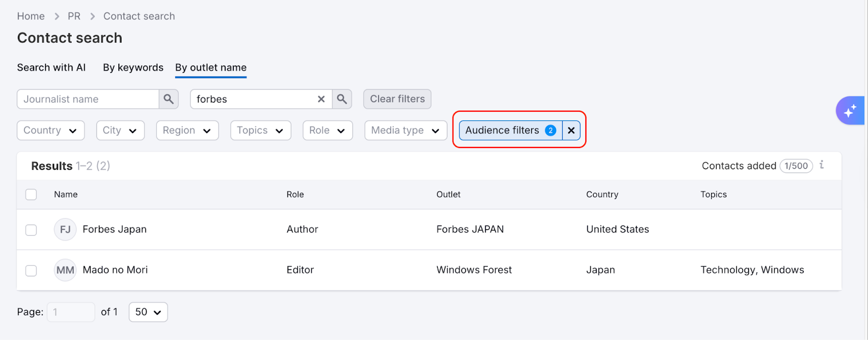Go to Home in the breadcrumb
The height and width of the screenshot is (340, 868).
tap(31, 16)
